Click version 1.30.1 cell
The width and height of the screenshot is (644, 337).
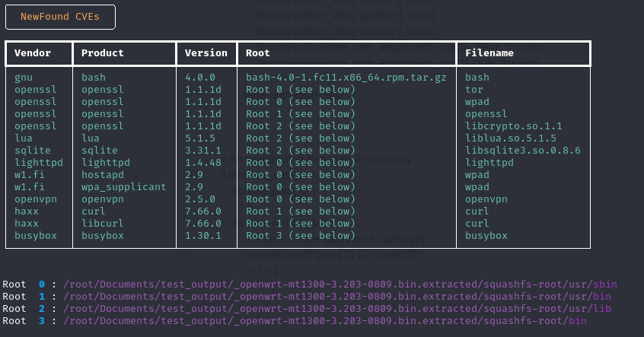pyautogui.click(x=203, y=236)
